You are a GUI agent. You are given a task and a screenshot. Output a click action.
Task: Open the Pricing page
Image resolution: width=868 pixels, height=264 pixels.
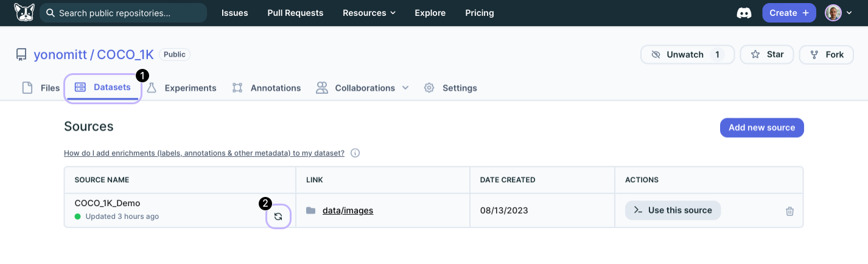coord(480,13)
